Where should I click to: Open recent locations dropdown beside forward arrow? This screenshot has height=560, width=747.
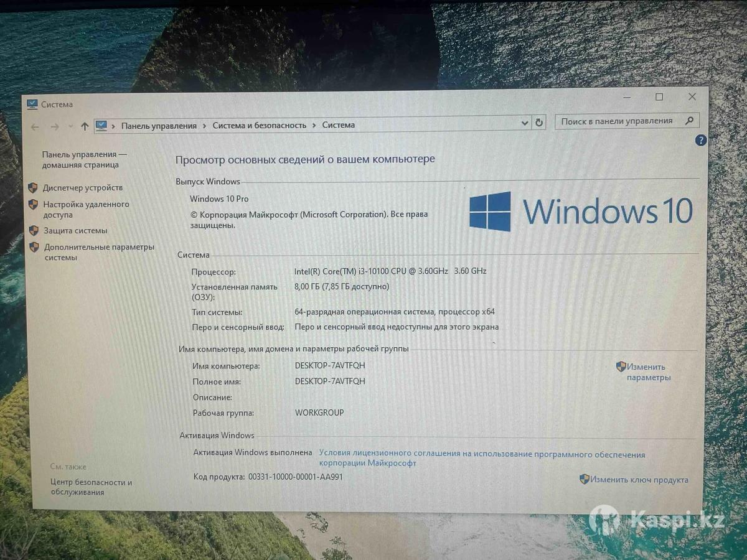click(x=70, y=126)
